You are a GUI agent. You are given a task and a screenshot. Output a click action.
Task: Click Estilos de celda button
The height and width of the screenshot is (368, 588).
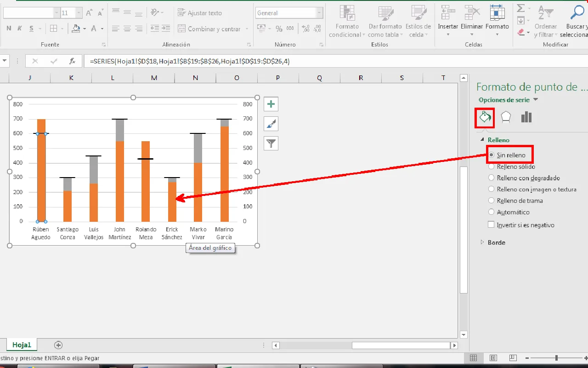click(x=418, y=21)
